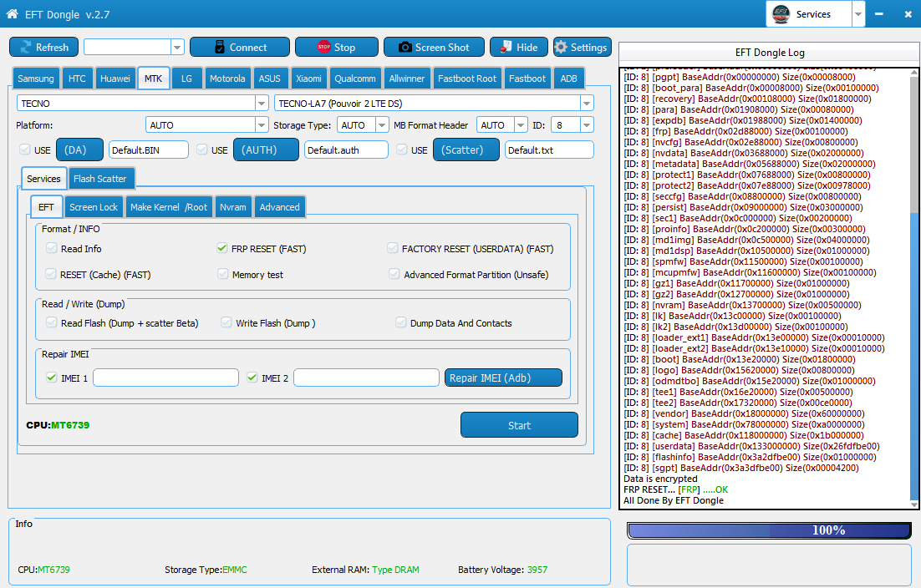This screenshot has width=921, height=588.
Task: Click Repair IMEI (Adb) button
Action: click(x=503, y=378)
